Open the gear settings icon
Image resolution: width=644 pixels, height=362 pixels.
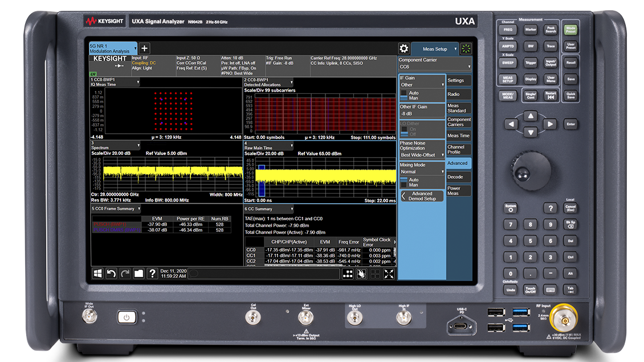point(403,49)
